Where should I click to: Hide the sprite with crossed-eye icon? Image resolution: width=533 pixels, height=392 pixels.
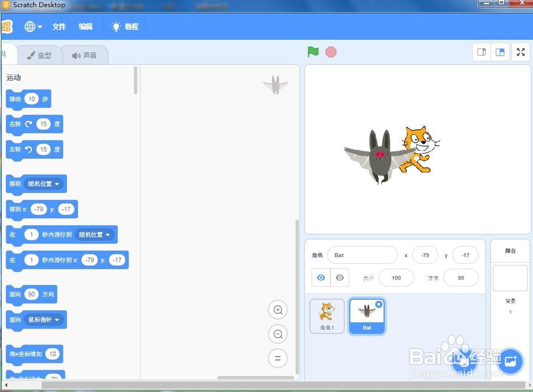click(340, 278)
